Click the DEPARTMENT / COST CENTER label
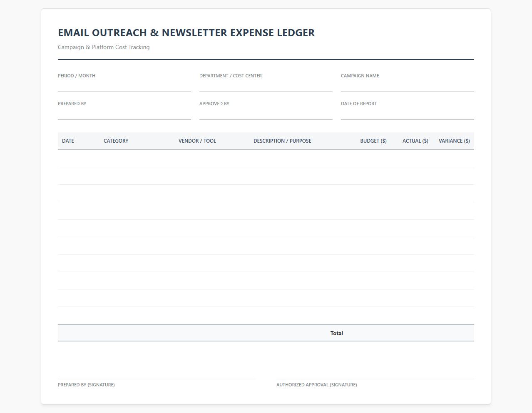 coord(231,76)
